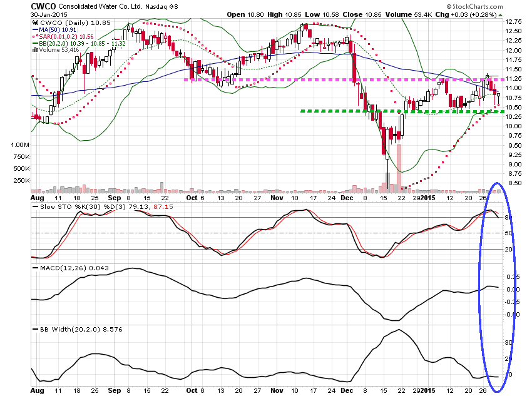Click the Nasdaq GS exchange label
Viewport: 532px width, 396px height.
tap(161, 7)
